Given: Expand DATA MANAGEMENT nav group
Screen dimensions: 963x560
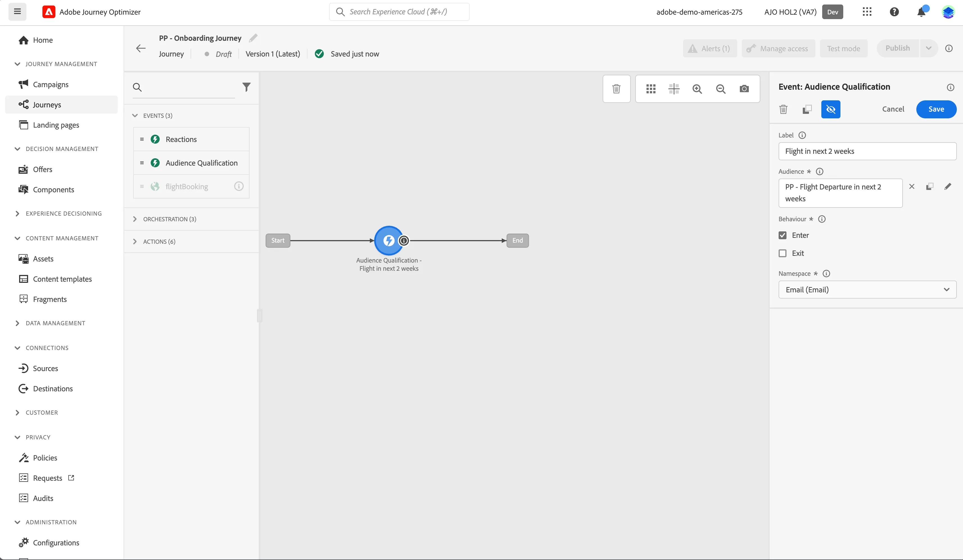Looking at the screenshot, I should tap(17, 323).
